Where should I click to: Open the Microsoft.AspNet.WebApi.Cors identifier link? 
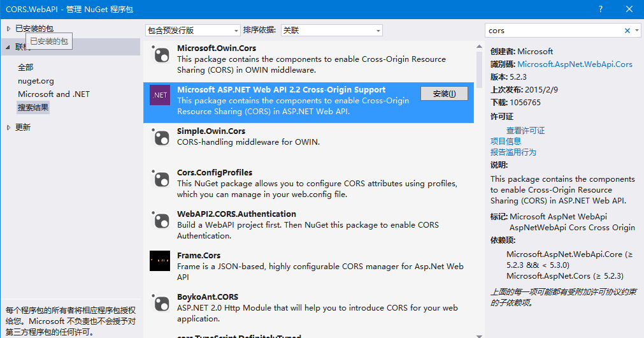click(x=575, y=64)
